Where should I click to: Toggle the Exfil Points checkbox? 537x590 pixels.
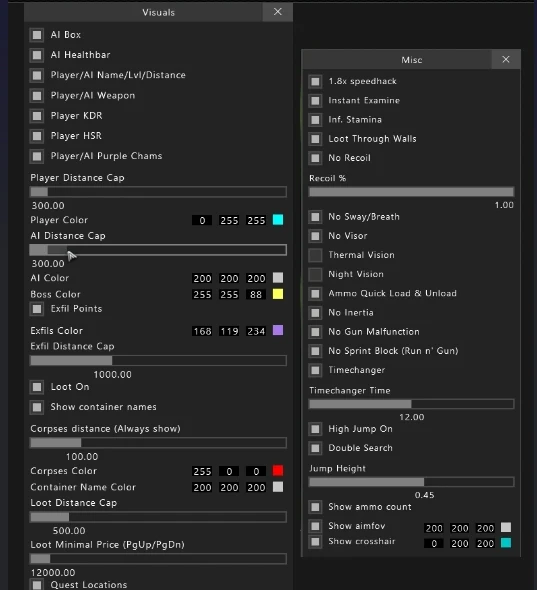37,309
